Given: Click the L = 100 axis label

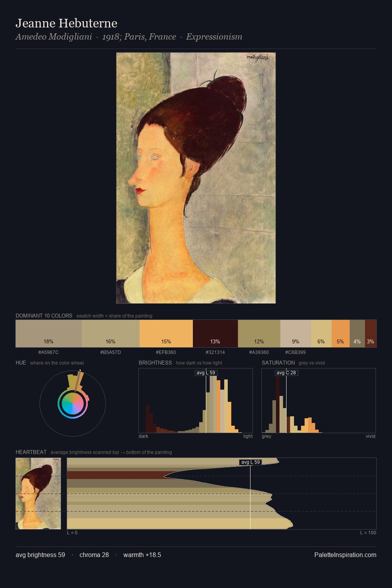Looking at the screenshot, I should pyautogui.click(x=368, y=533).
